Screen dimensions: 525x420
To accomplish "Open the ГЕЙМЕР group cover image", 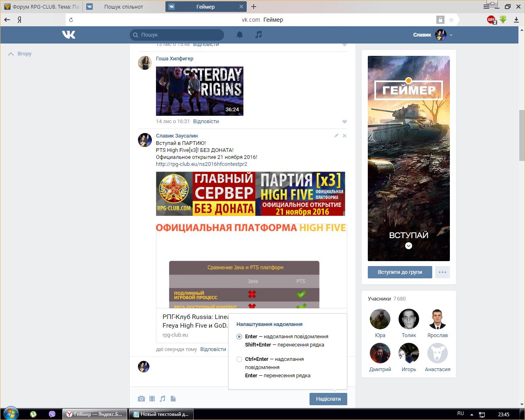I will coord(409,158).
